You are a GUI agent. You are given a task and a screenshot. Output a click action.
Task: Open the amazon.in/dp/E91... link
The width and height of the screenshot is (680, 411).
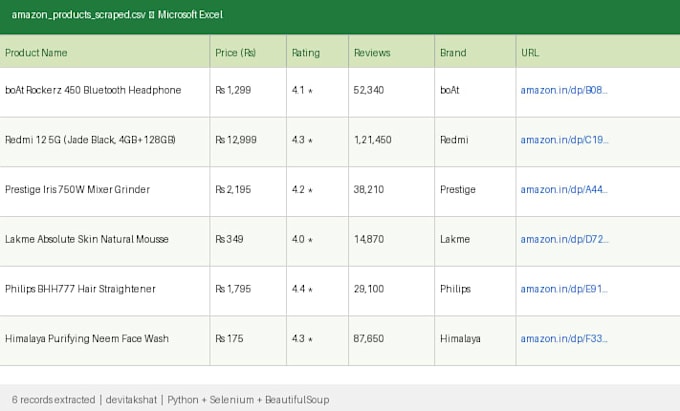(564, 289)
